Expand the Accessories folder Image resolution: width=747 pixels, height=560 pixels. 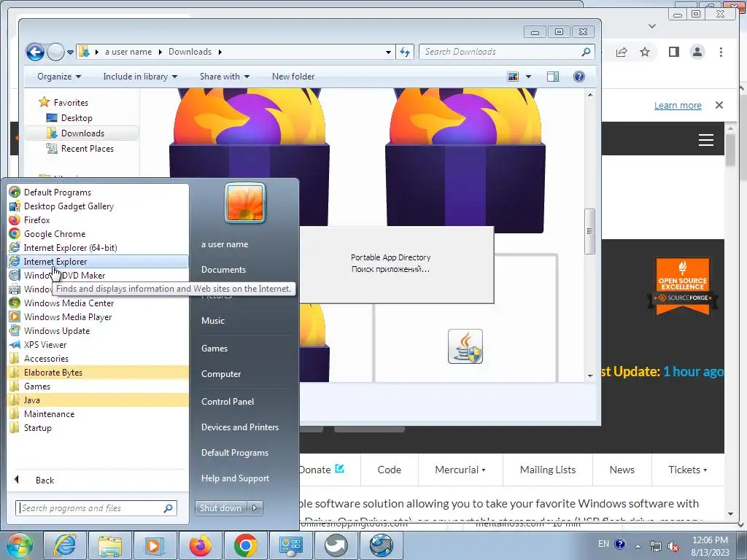click(98, 359)
